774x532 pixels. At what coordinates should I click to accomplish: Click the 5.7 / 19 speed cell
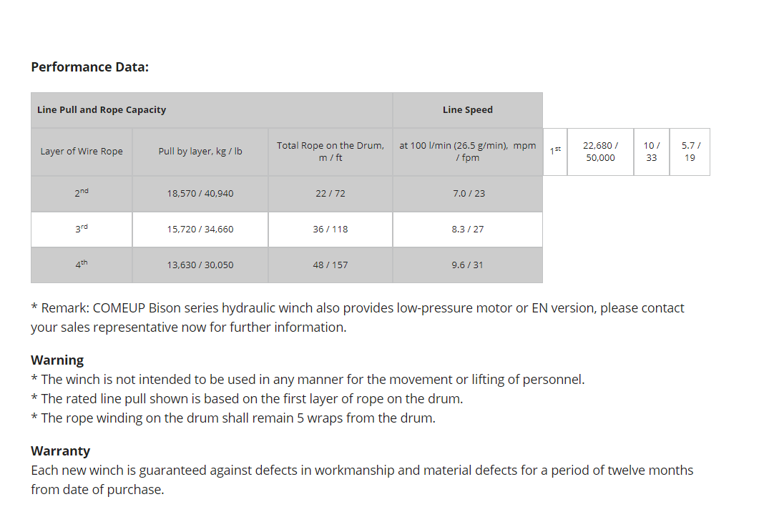[690, 152]
